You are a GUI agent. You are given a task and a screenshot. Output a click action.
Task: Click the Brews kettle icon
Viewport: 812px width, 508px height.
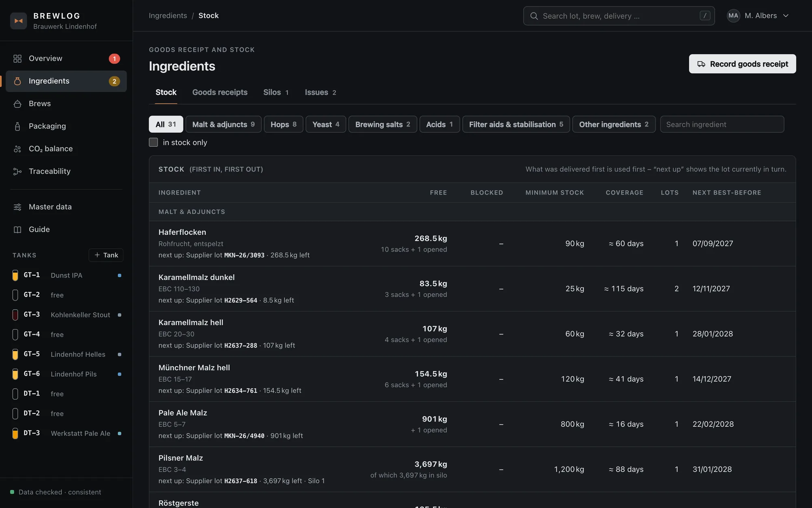click(17, 104)
